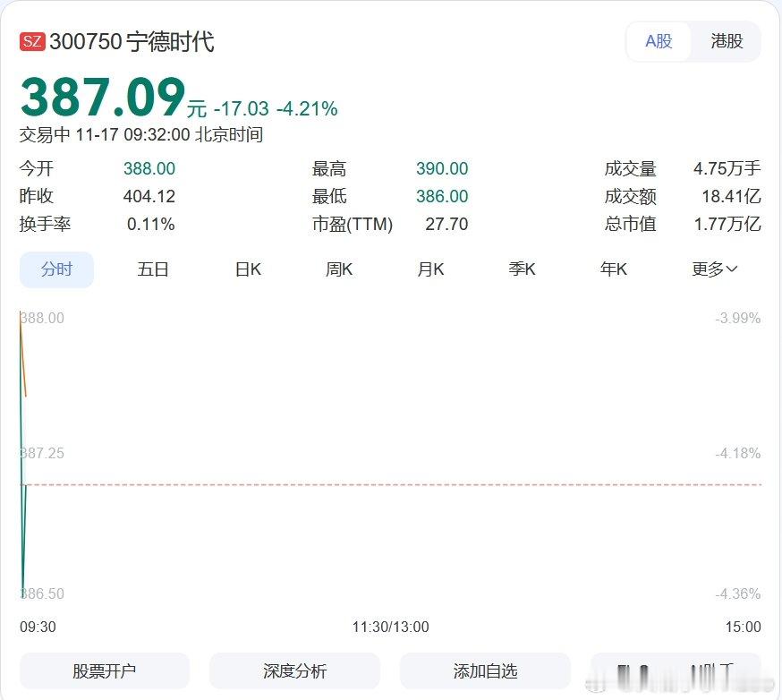
Task: Open the 年K yearly chart view
Action: click(614, 269)
